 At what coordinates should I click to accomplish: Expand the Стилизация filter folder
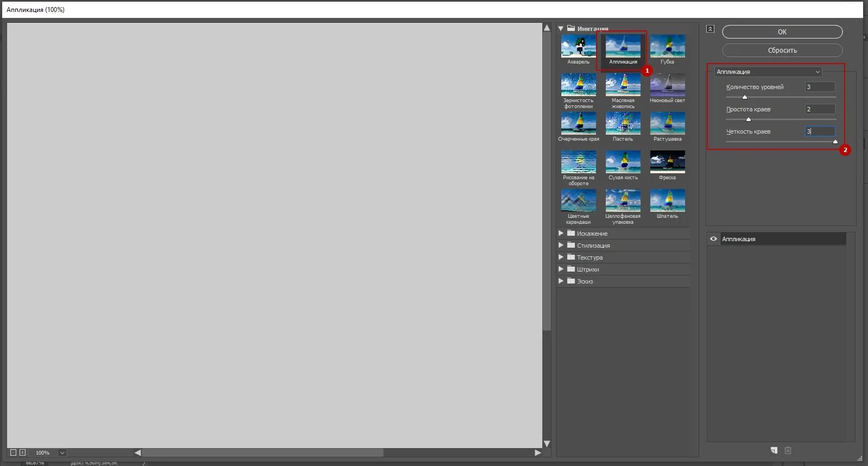coord(561,245)
